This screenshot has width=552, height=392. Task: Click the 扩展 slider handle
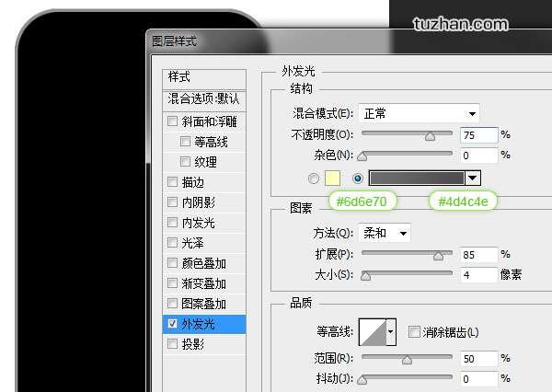tap(438, 256)
